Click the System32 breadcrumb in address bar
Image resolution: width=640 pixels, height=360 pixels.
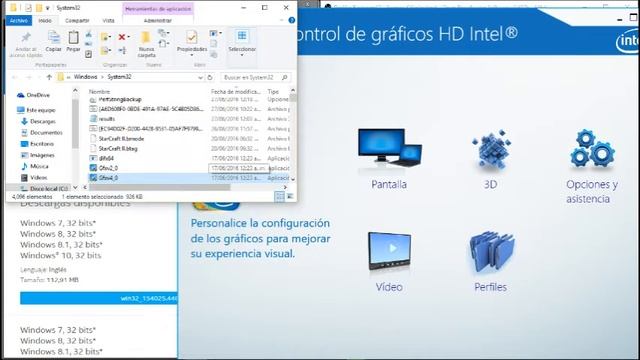[x=119, y=77]
